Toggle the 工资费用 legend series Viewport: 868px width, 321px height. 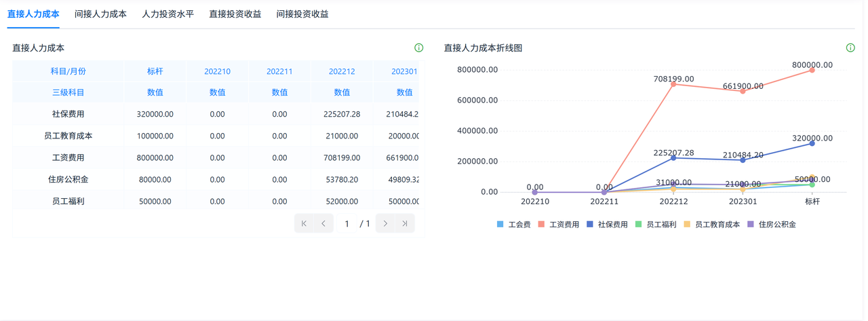[559, 224]
